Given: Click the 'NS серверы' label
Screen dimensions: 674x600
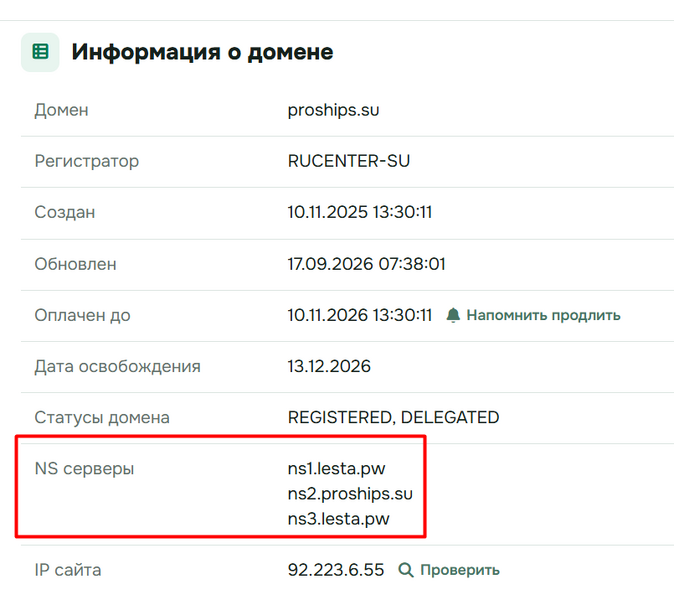Looking at the screenshot, I should point(84,468).
